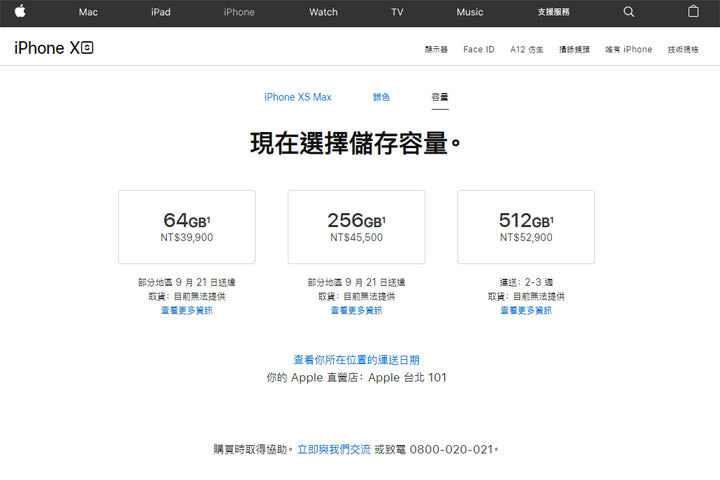
Task: Select the 容量 capacity step tab
Action: 440,97
